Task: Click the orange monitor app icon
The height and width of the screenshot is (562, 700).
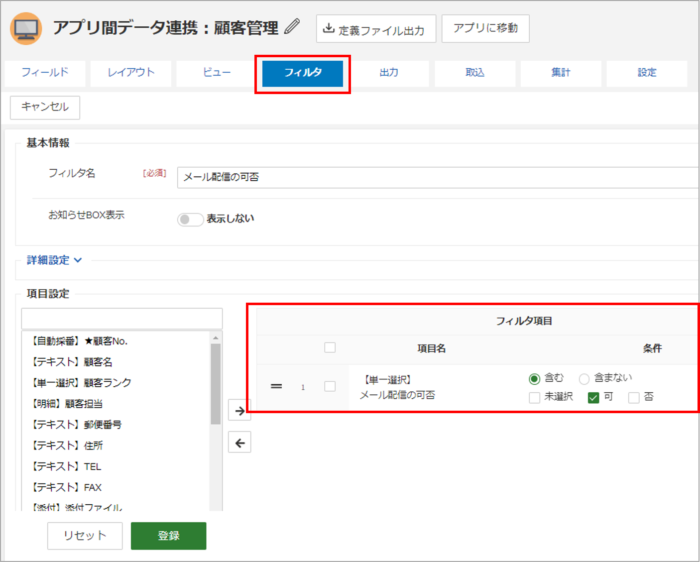Action: 26,29
